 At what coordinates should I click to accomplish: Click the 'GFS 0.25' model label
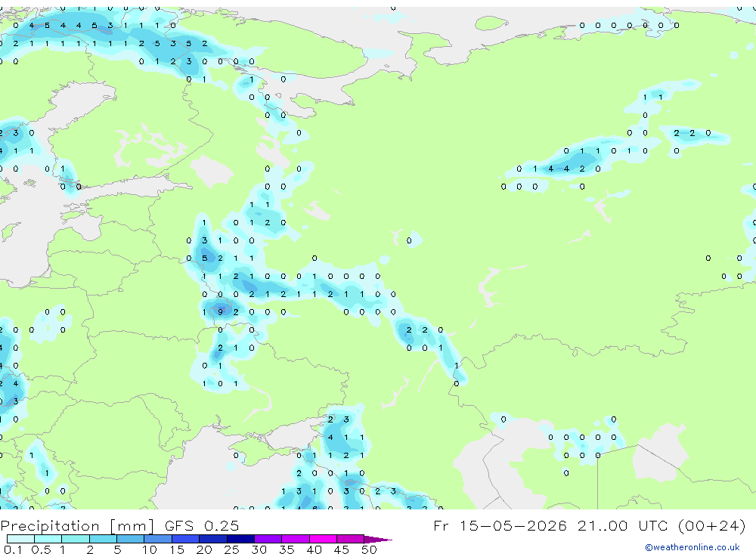click(x=202, y=525)
